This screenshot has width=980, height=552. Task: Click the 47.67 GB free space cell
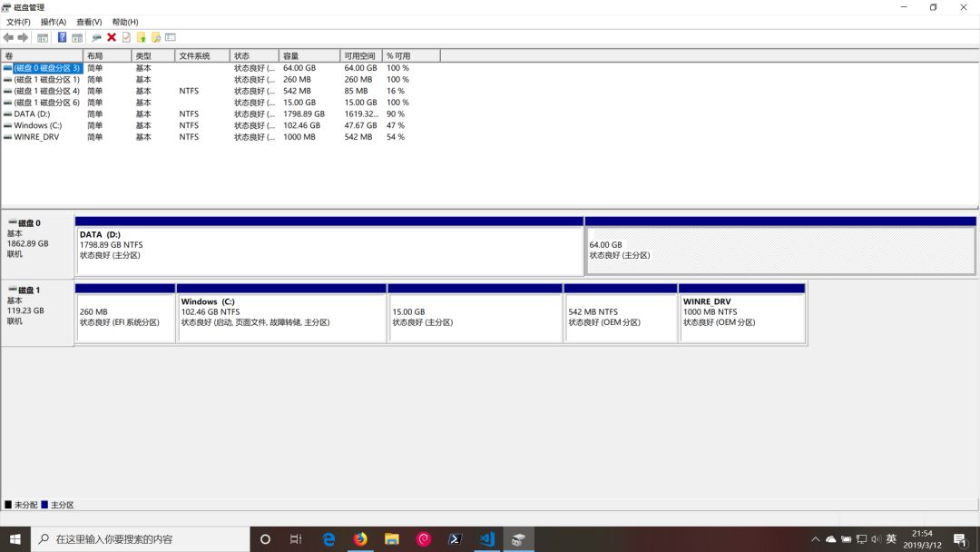360,125
